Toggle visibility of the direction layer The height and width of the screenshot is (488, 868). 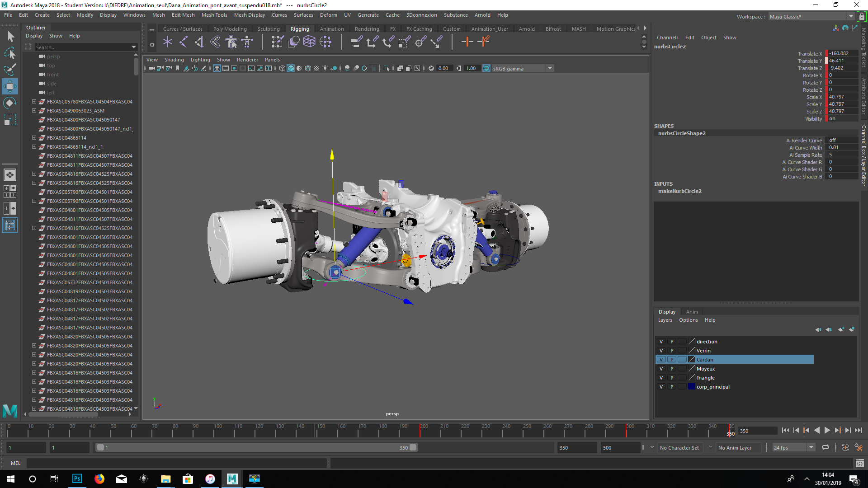pos(661,342)
